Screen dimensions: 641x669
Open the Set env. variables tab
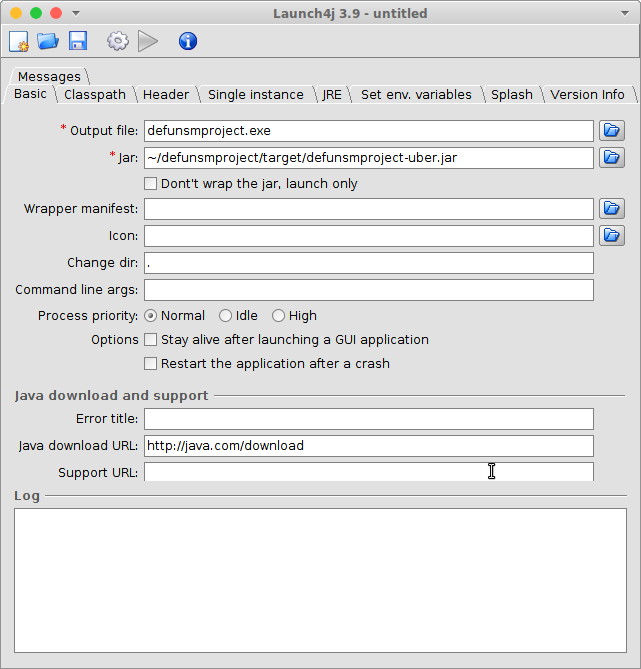pos(416,94)
